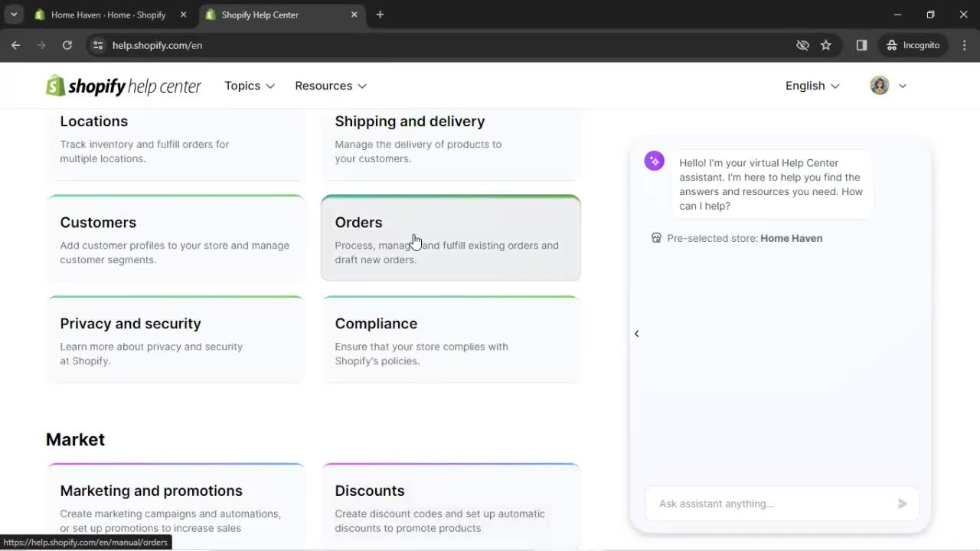Open the Customers help card
Screen dimensions: 980x551
pyautogui.click(x=175, y=238)
